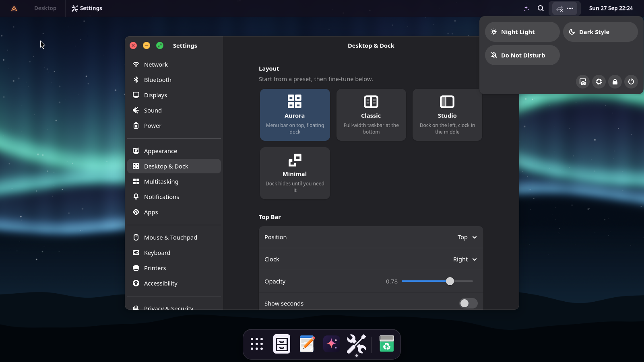Open the Bluetooth settings page
Viewport: 644px width, 362px height.
pyautogui.click(x=174, y=80)
